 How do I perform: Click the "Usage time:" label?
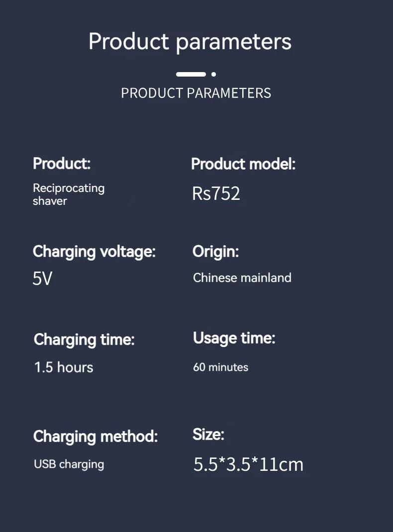click(x=234, y=338)
